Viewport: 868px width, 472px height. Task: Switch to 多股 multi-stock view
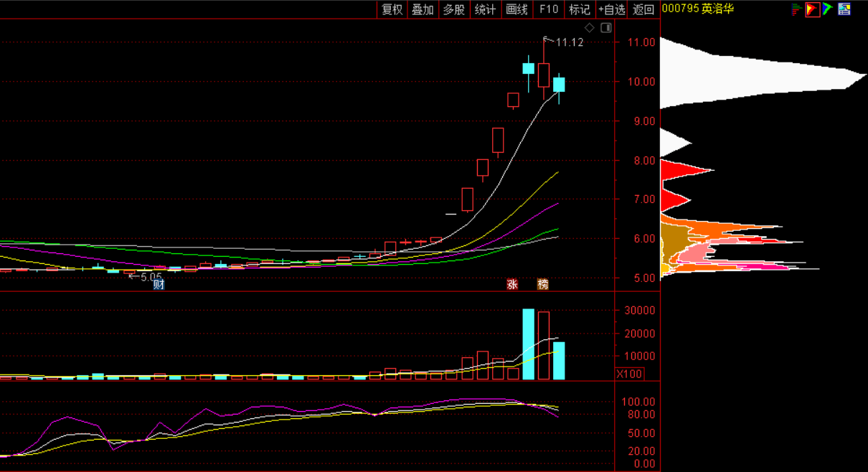pos(453,9)
